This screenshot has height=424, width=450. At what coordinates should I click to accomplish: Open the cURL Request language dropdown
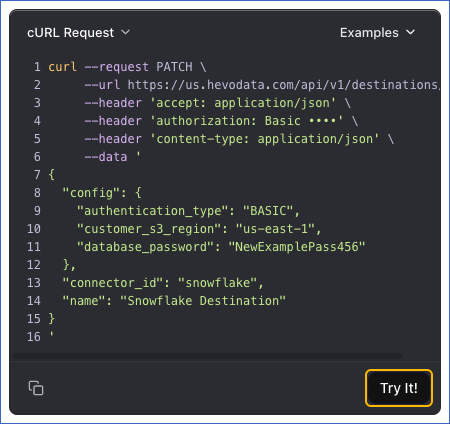pyautogui.click(x=78, y=33)
